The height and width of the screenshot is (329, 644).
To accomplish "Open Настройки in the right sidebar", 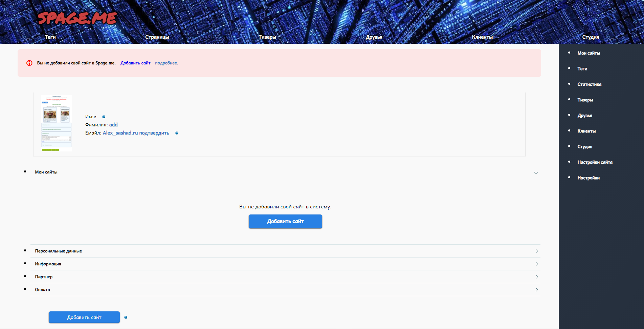I will [589, 178].
